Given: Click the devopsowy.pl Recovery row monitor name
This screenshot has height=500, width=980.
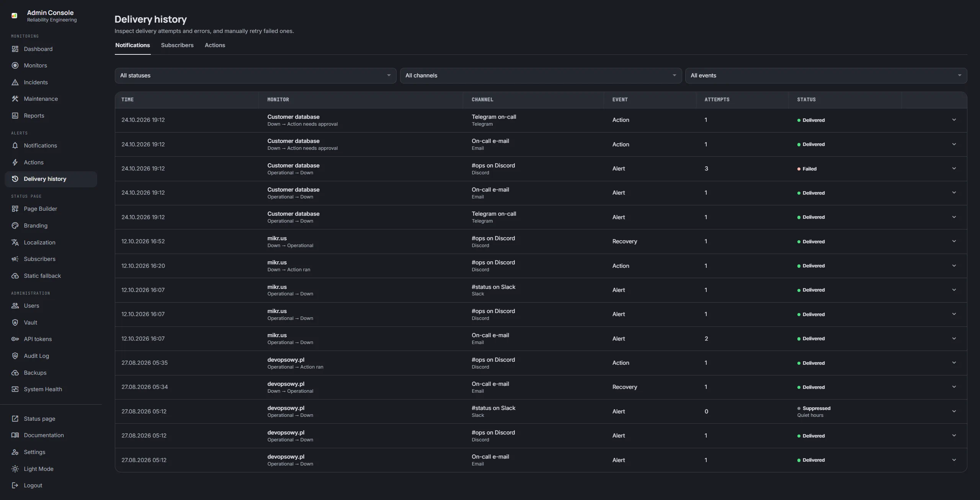Looking at the screenshot, I should (x=286, y=384).
